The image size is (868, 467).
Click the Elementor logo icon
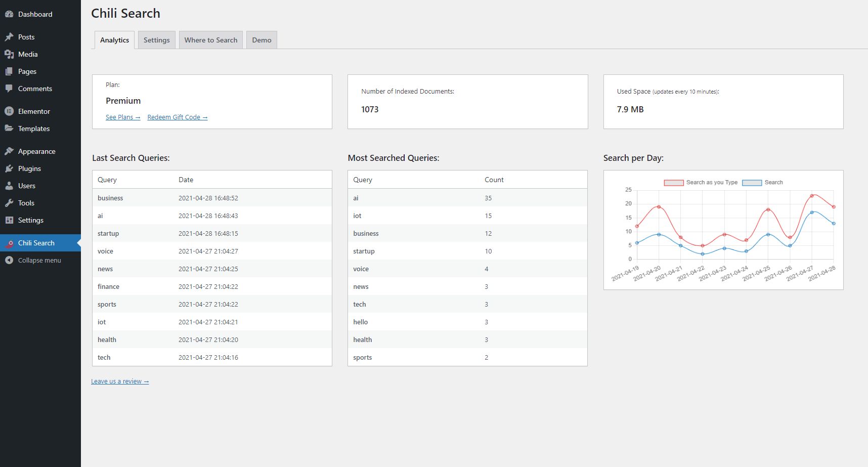(x=9, y=111)
